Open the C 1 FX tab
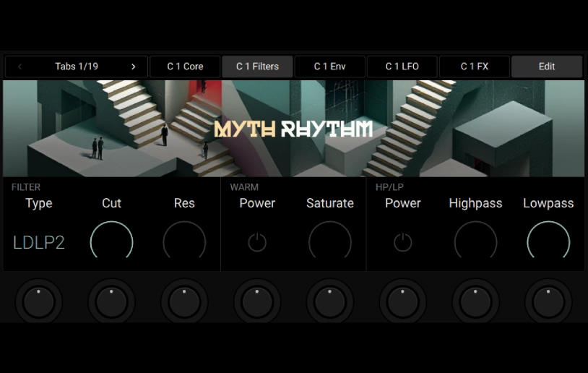The image size is (588, 373). point(475,67)
